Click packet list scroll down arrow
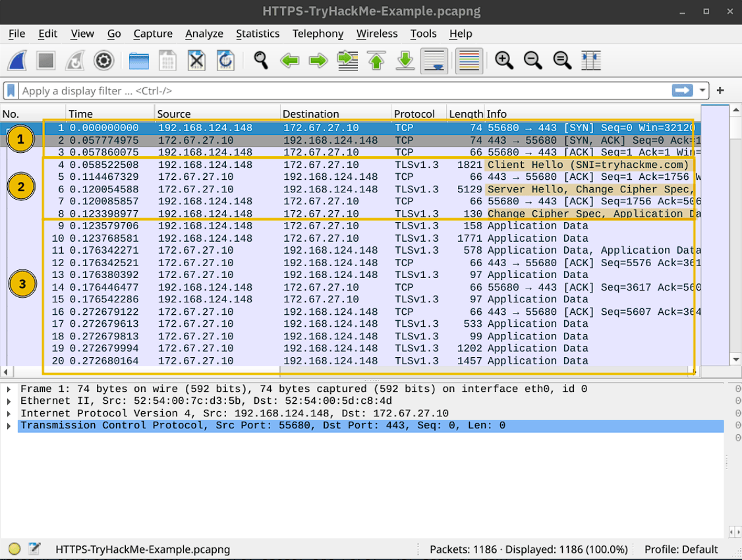Screen dimensions: 742x560 coord(736,360)
